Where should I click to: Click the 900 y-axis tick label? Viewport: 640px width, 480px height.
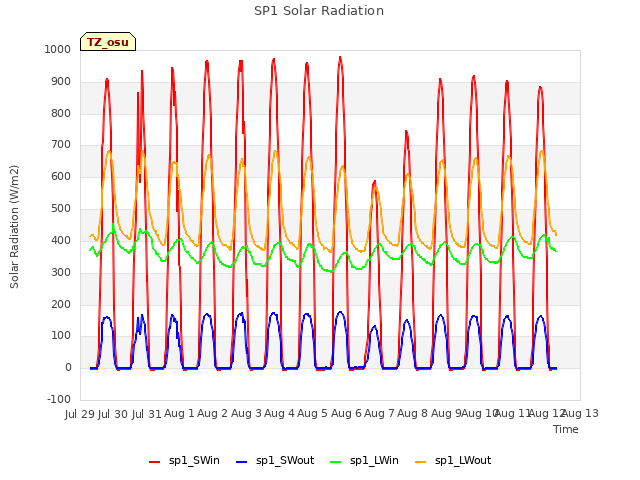click(61, 81)
